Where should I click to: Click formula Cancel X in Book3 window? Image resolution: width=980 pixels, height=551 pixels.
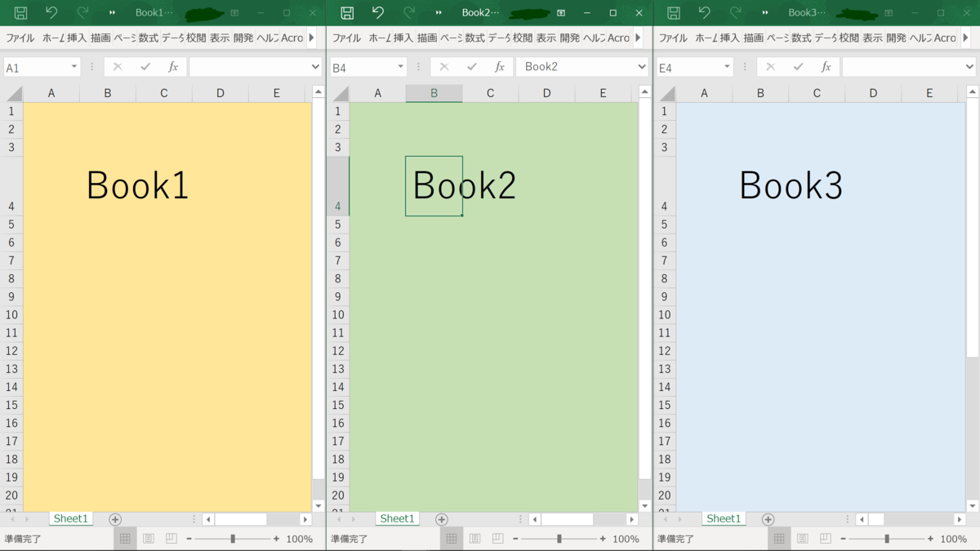[771, 67]
